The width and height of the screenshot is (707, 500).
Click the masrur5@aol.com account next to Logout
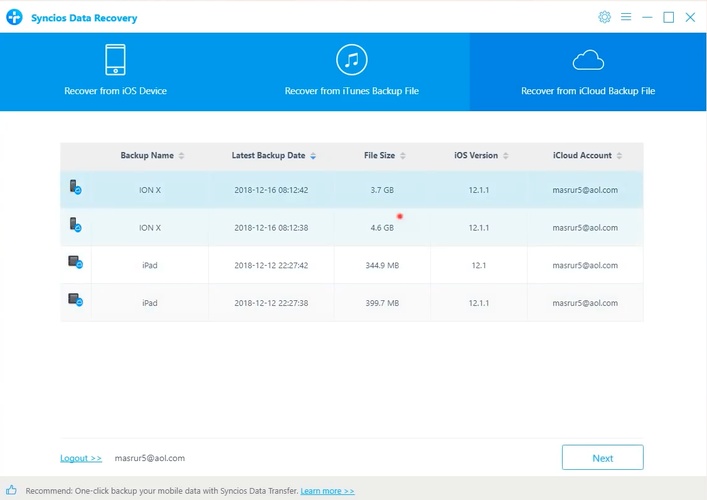pyautogui.click(x=150, y=458)
